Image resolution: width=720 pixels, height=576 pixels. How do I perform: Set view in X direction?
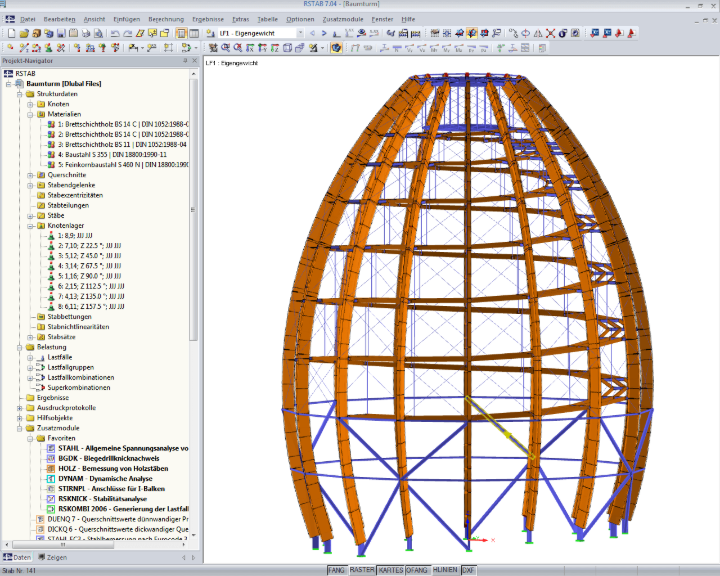[250, 48]
